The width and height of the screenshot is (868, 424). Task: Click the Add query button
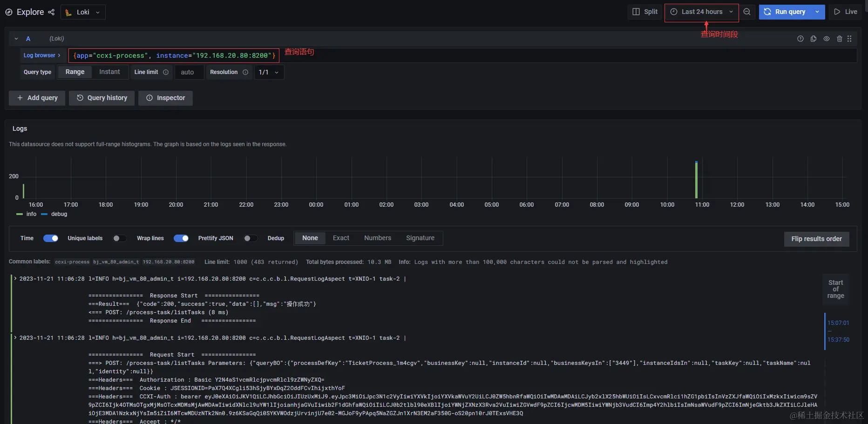[37, 98]
